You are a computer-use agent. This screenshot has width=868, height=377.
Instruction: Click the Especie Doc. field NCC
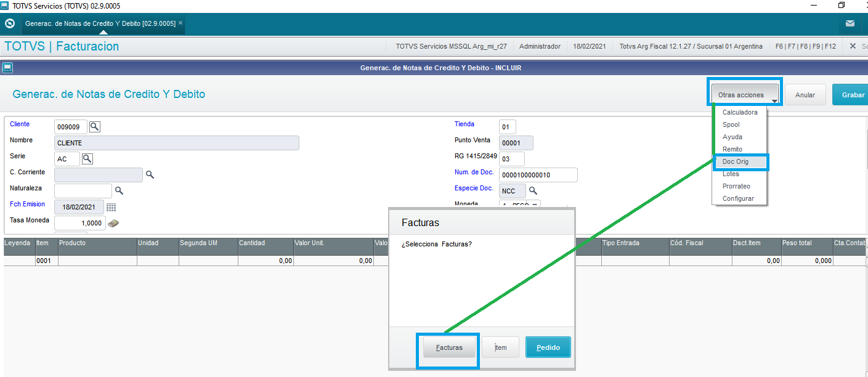point(513,191)
